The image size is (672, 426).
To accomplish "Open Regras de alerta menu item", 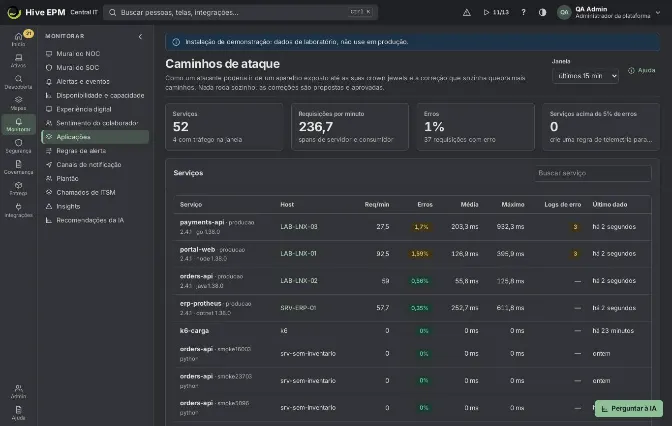I will coord(95,151).
